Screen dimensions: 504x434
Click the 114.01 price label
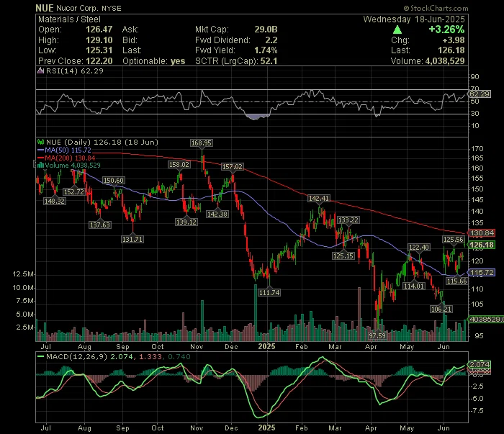tap(414, 286)
